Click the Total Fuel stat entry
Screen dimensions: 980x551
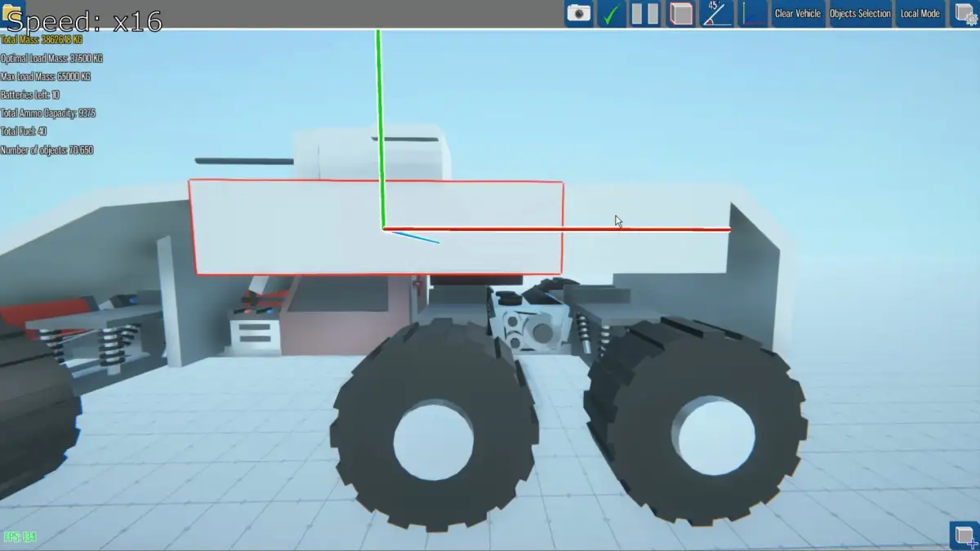pos(22,131)
